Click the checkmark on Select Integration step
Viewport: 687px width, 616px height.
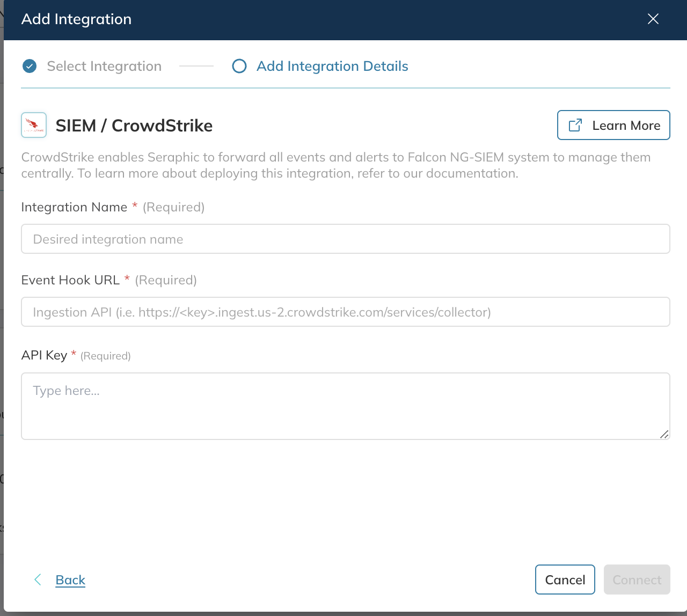[30, 66]
